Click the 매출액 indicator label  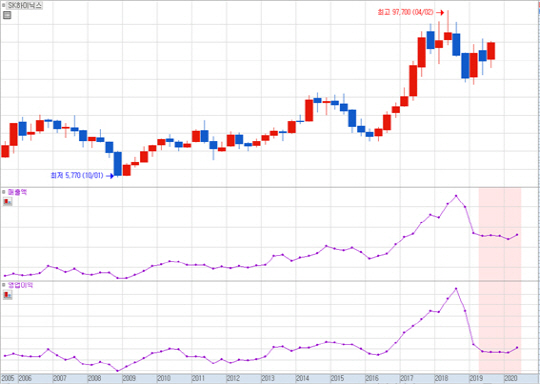click(17, 192)
